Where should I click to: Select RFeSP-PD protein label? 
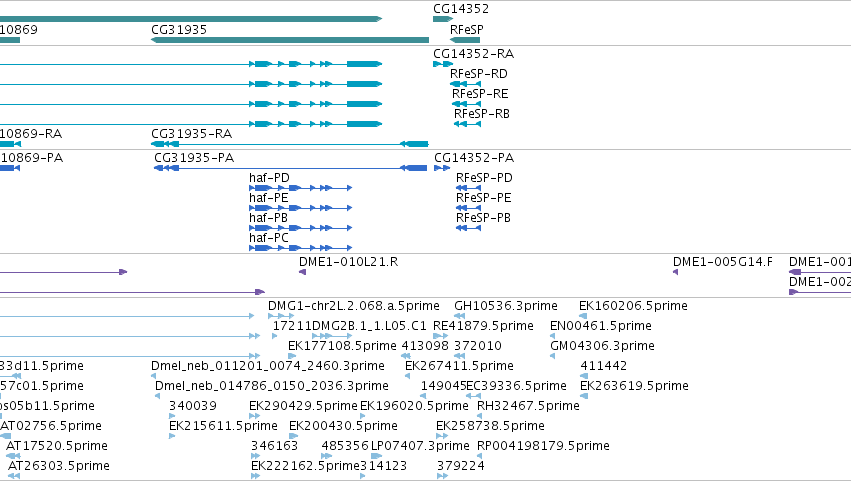click(484, 178)
